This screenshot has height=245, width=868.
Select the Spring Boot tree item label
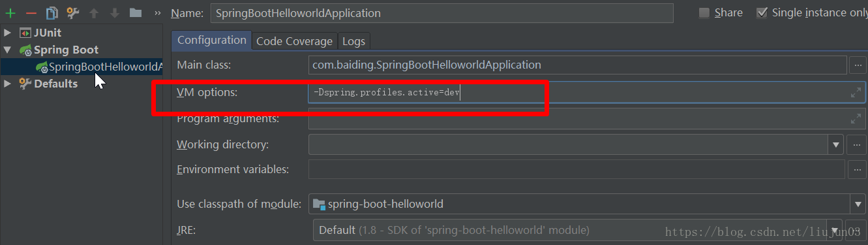[66, 50]
